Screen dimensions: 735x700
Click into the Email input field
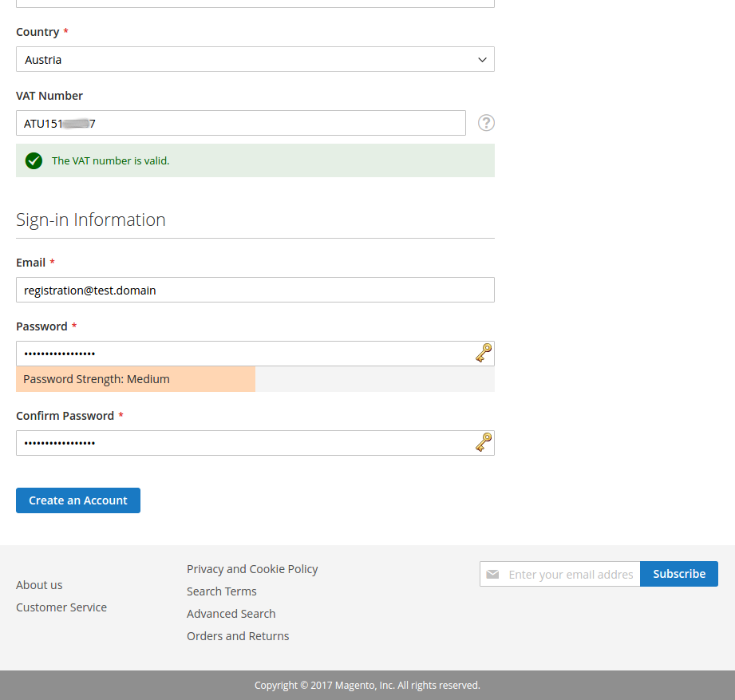point(255,291)
